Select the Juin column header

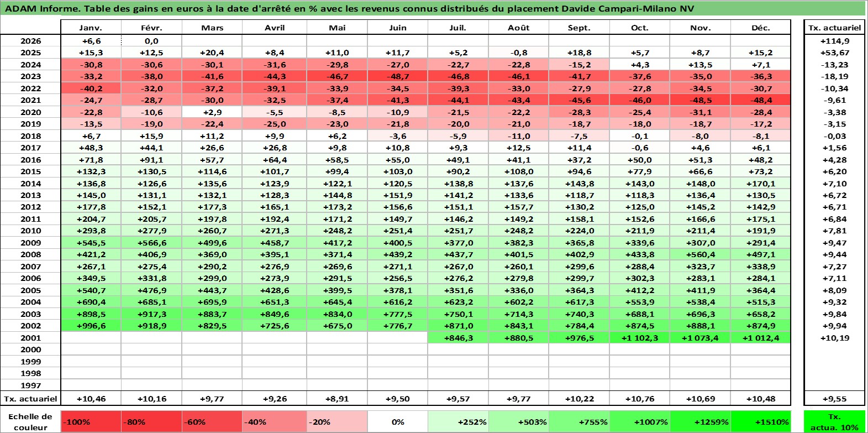398,28
